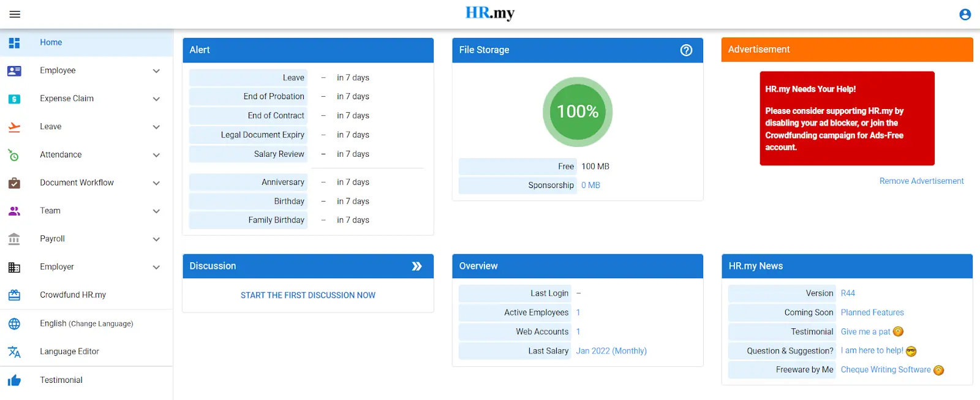Image resolution: width=980 pixels, height=400 pixels.
Task: Click the Testimonial thumbs-up icon
Action: tap(14, 380)
